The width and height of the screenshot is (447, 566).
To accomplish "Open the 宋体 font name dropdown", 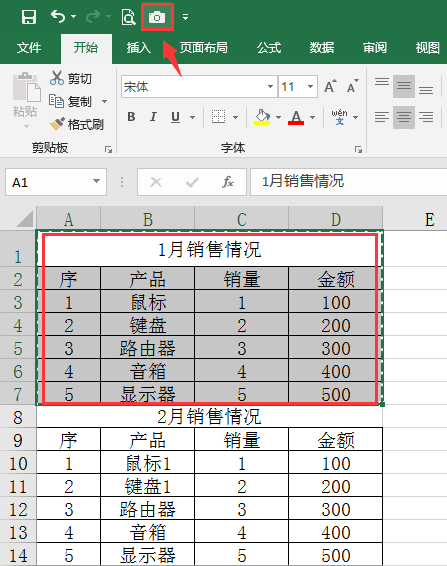I will (x=270, y=87).
